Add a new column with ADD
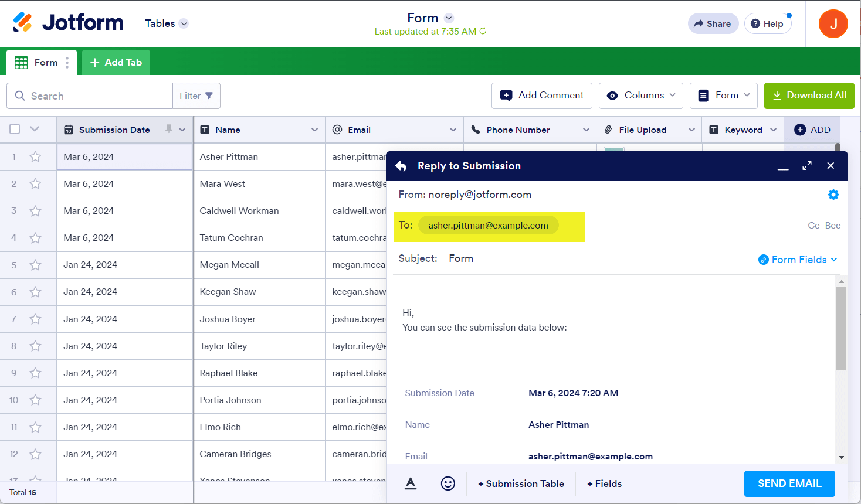The width and height of the screenshot is (861, 504). pyautogui.click(x=812, y=130)
